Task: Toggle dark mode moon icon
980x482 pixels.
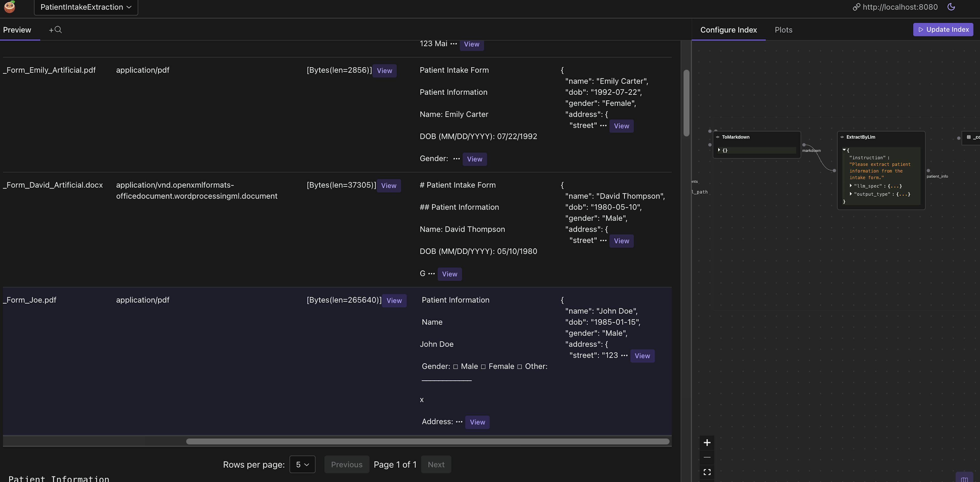Action: coord(951,7)
